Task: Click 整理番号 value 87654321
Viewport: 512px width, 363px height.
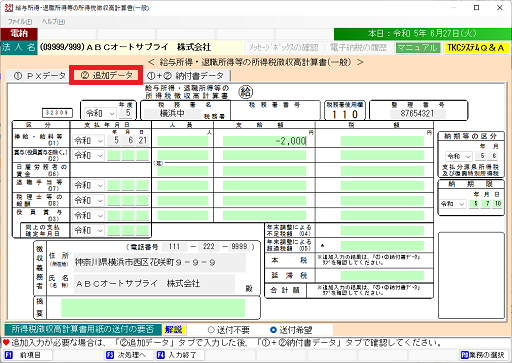Action: 418,114
